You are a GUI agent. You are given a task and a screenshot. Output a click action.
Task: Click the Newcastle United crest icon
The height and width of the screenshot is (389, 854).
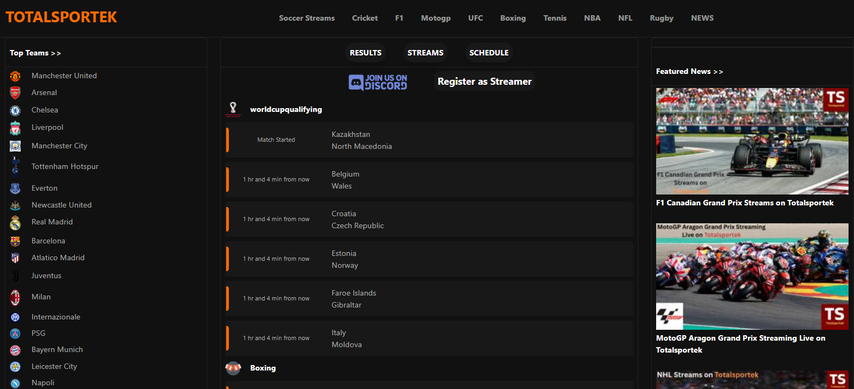tap(15, 205)
